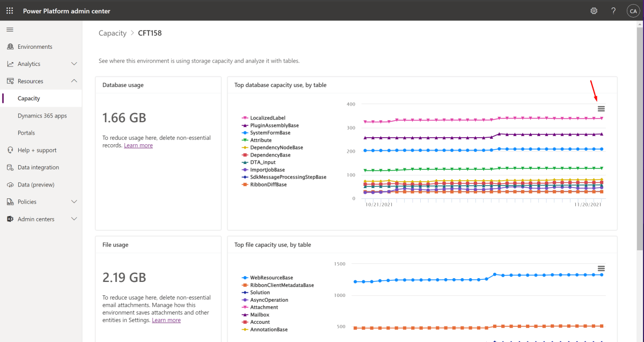644x342 pixels.
Task: Toggle Attribute legend series
Action: pos(257,140)
